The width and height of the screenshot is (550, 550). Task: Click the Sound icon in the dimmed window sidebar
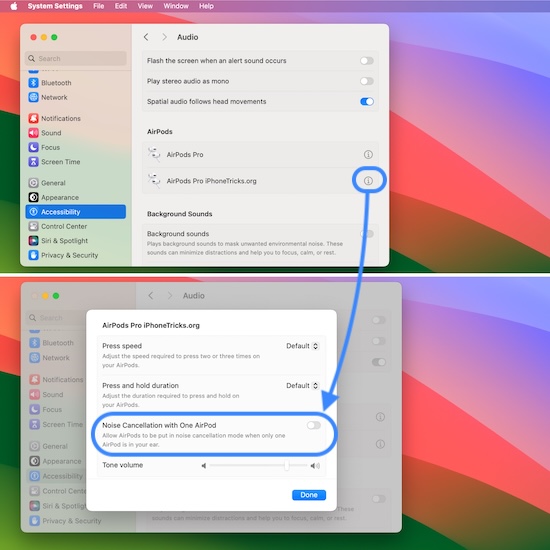[x=34, y=395]
